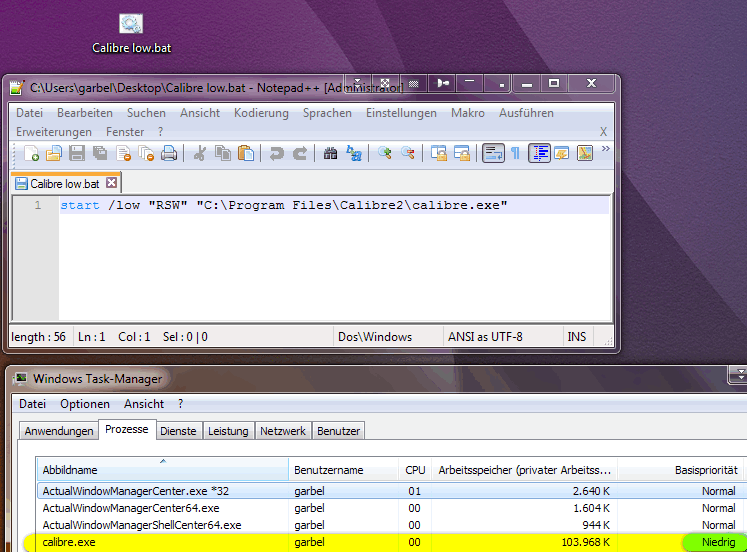
Task: Close the current document via the toolbar icon
Action: click(123, 153)
